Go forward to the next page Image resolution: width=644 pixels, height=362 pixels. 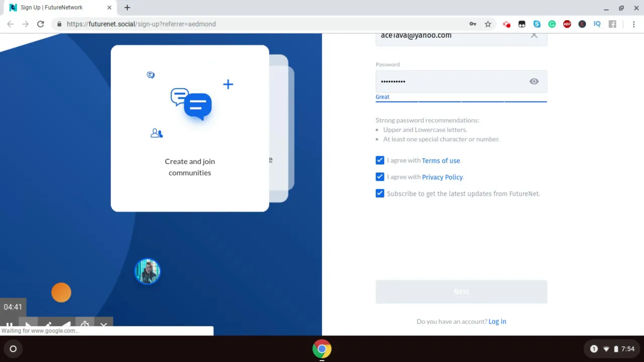point(26,24)
